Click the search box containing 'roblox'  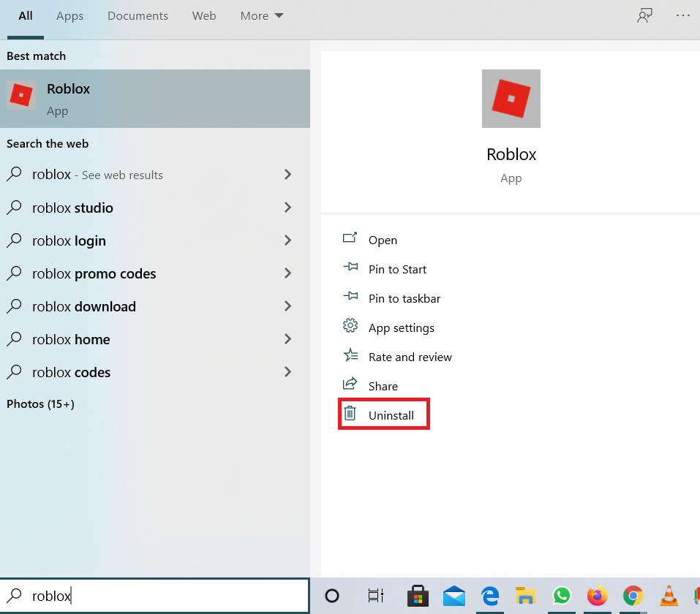point(154,596)
